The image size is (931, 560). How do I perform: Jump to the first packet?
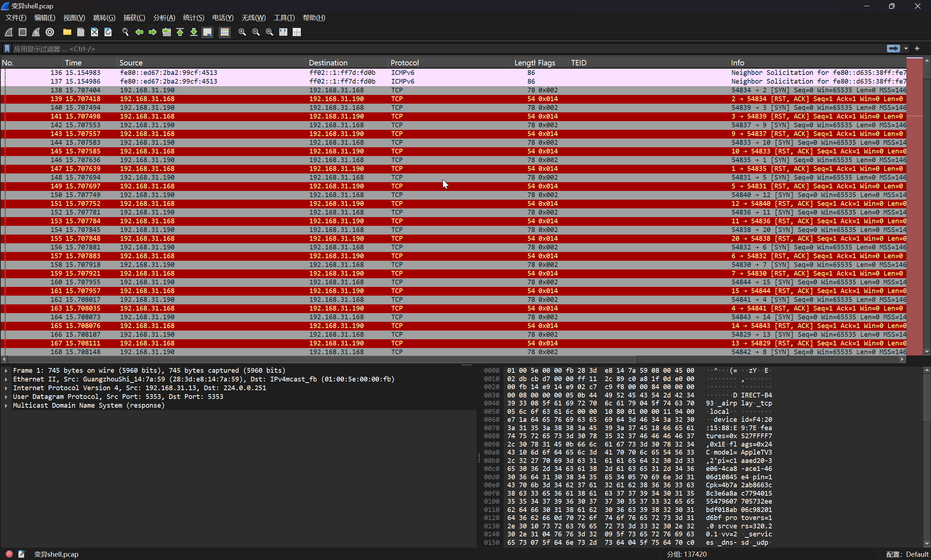[x=180, y=32]
